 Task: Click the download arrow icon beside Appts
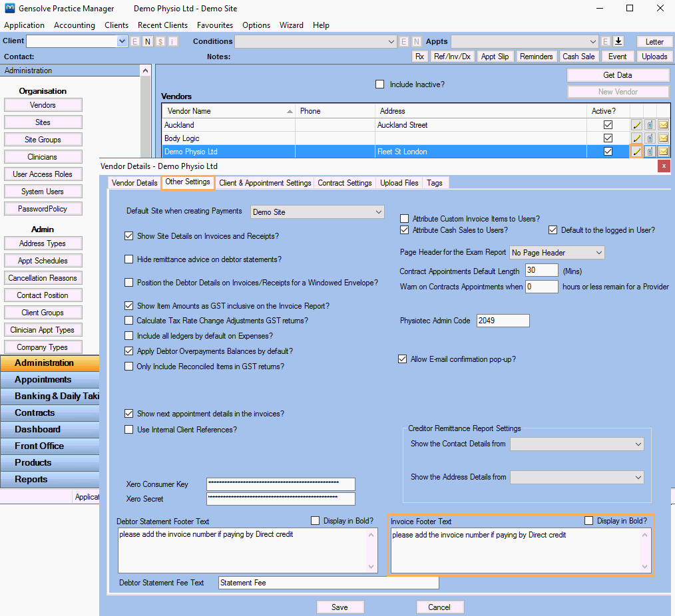click(618, 41)
